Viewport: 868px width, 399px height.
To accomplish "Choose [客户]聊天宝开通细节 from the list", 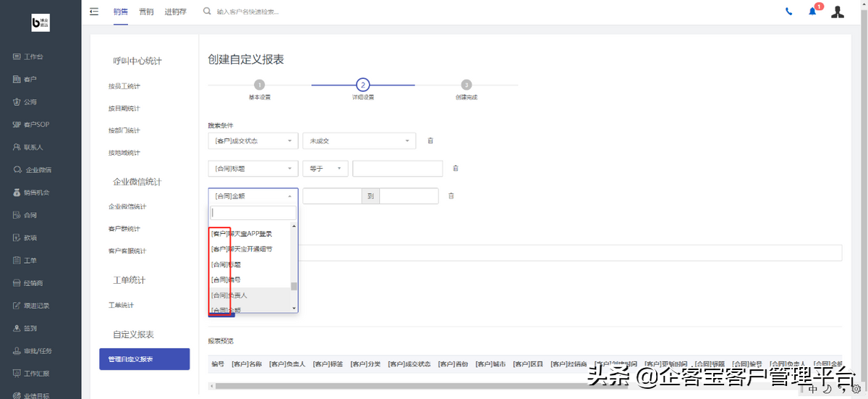I will [x=250, y=249].
